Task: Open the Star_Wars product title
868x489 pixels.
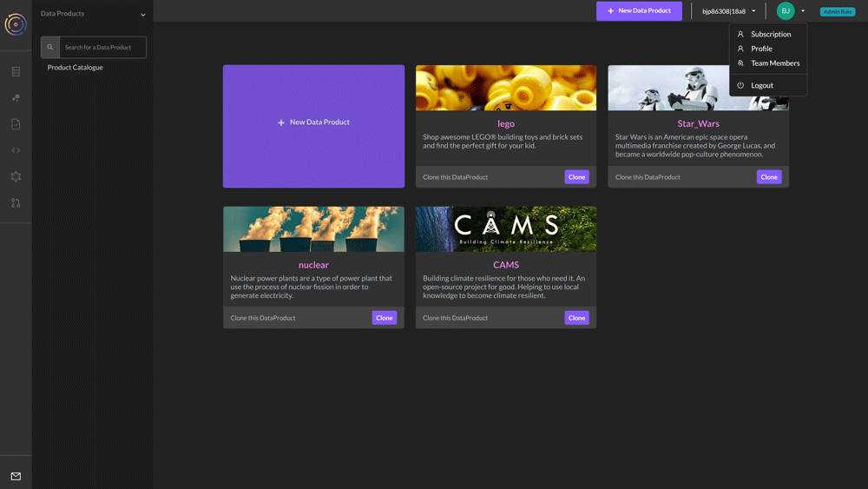Action: [x=698, y=123]
